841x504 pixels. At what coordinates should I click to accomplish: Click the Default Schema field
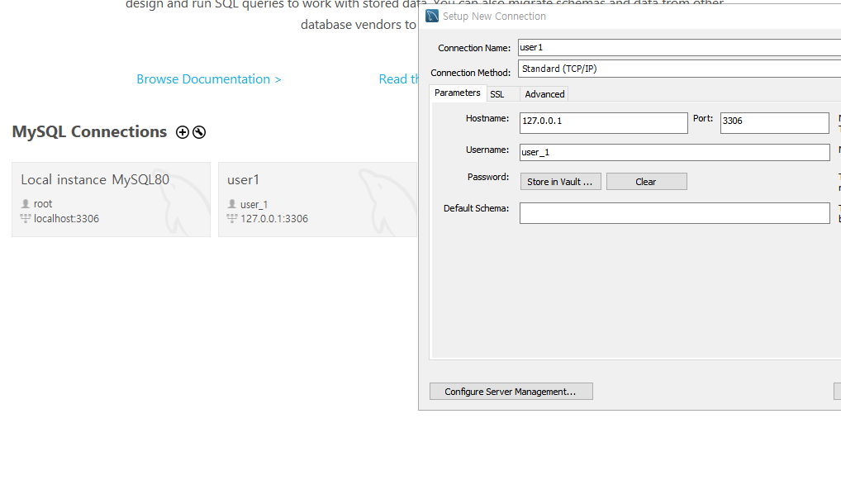pyautogui.click(x=675, y=213)
